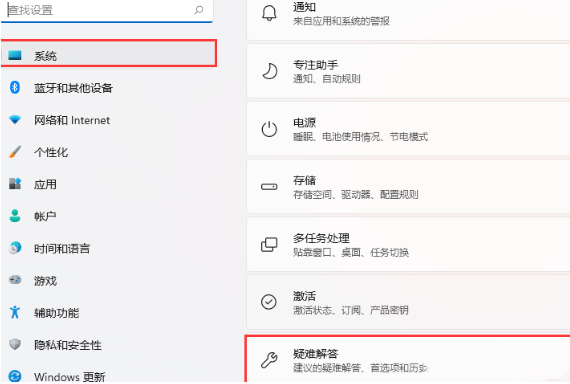Click the 查找设置 search field
570x384 pixels.
(x=107, y=11)
